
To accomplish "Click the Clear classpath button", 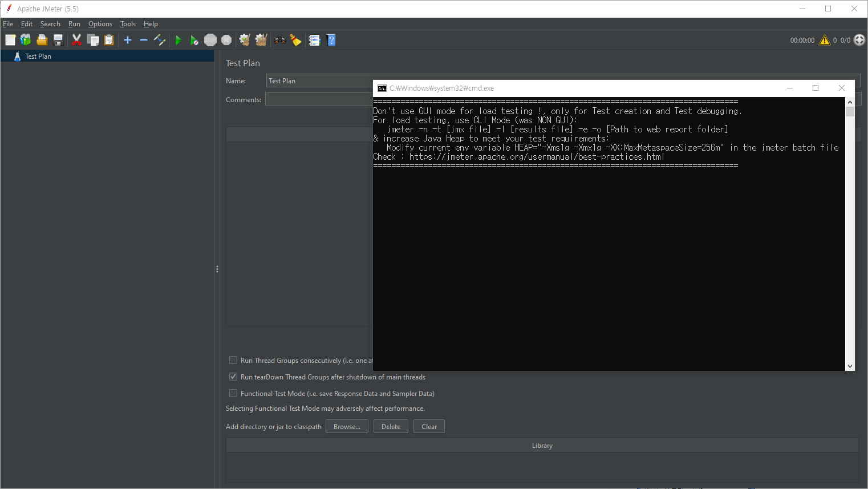I will click(x=429, y=426).
